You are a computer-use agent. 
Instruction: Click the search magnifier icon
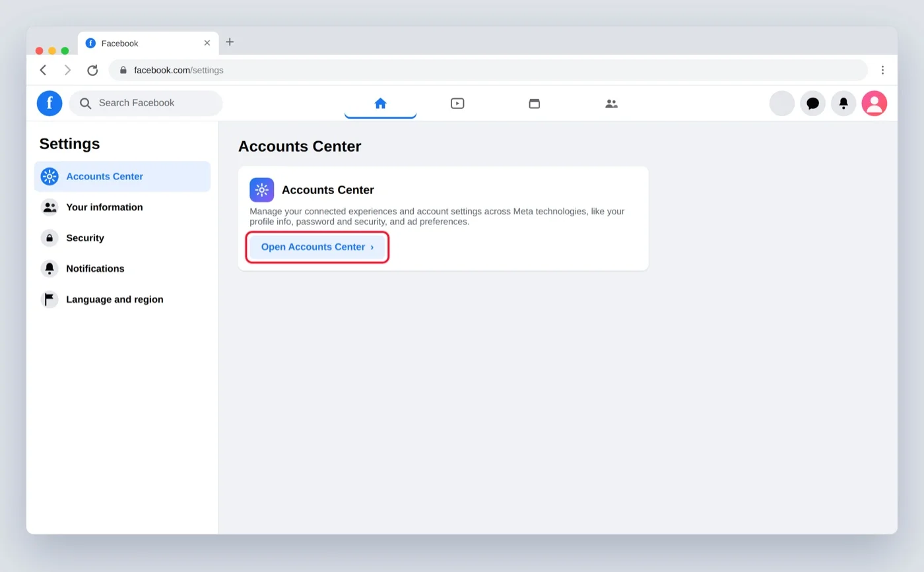pyautogui.click(x=85, y=103)
